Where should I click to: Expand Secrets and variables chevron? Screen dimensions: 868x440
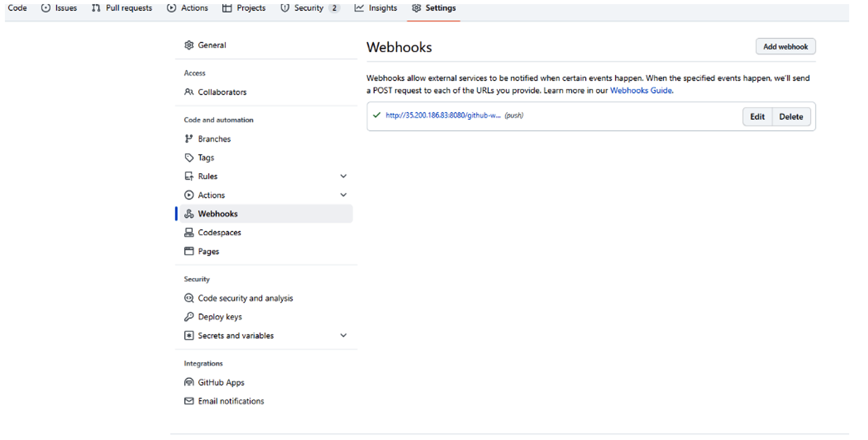pyautogui.click(x=344, y=335)
